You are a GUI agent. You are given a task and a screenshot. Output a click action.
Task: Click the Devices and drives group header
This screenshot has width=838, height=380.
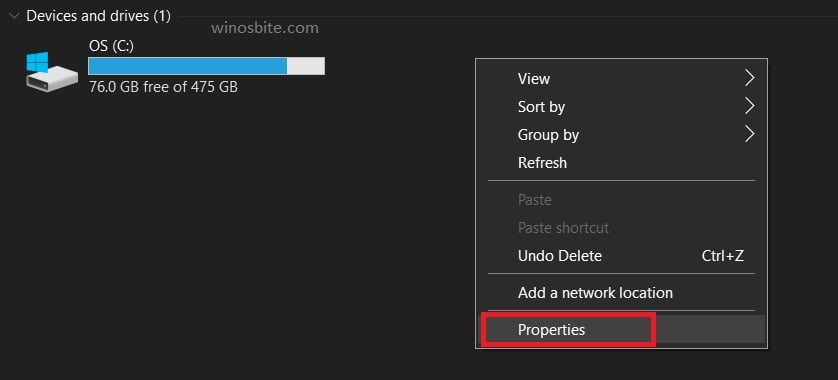coord(98,17)
